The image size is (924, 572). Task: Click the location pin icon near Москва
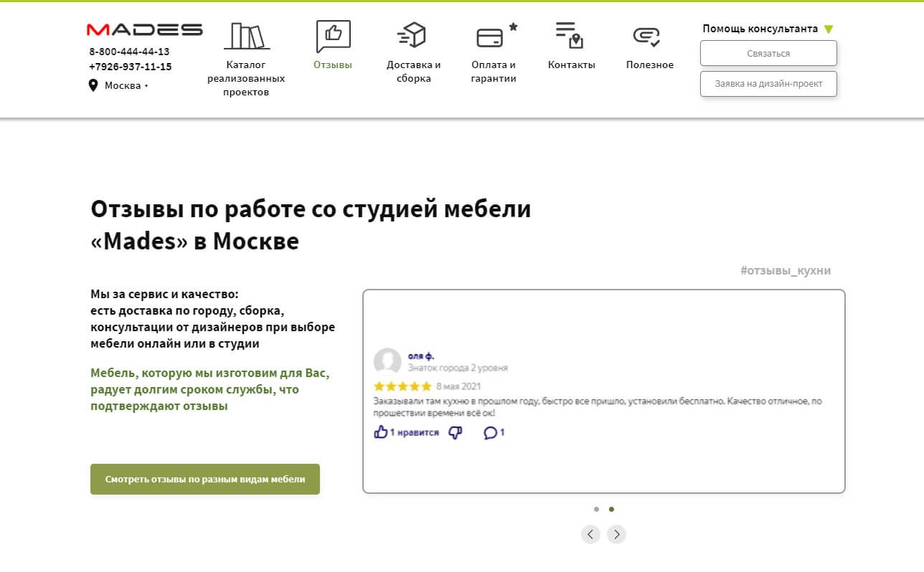(x=93, y=85)
